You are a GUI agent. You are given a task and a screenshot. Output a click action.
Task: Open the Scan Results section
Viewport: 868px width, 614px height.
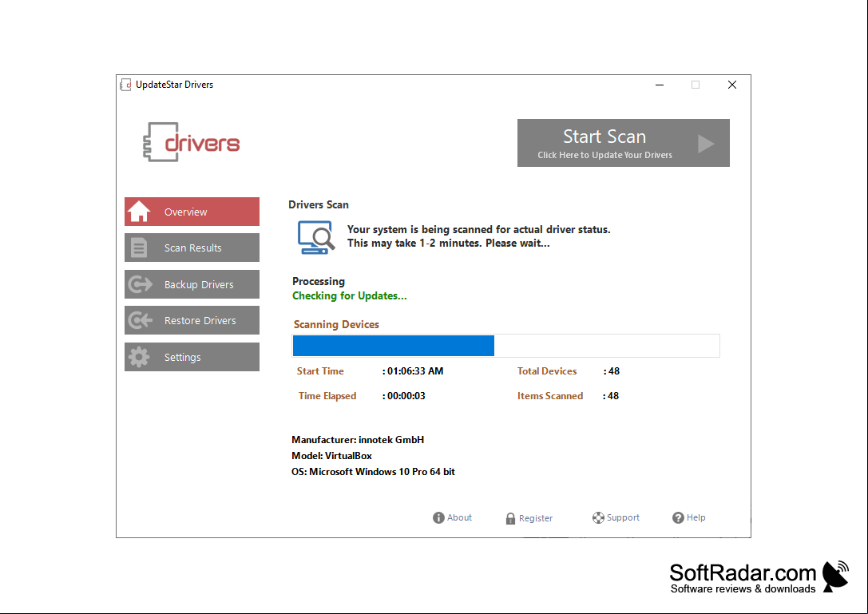coord(192,248)
